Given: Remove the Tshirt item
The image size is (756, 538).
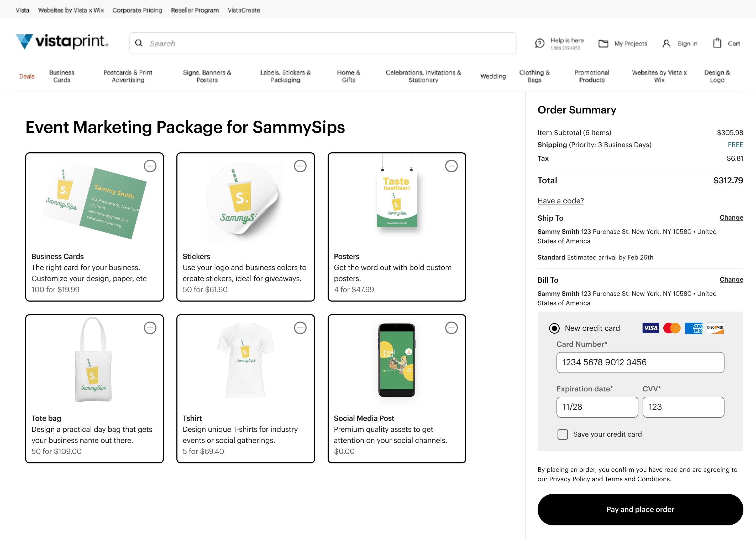Looking at the screenshot, I should 301,328.
